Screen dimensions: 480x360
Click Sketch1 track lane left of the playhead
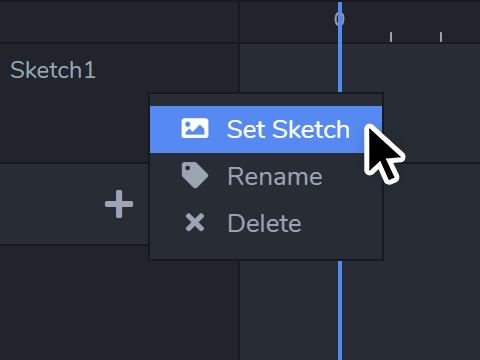tap(289, 68)
